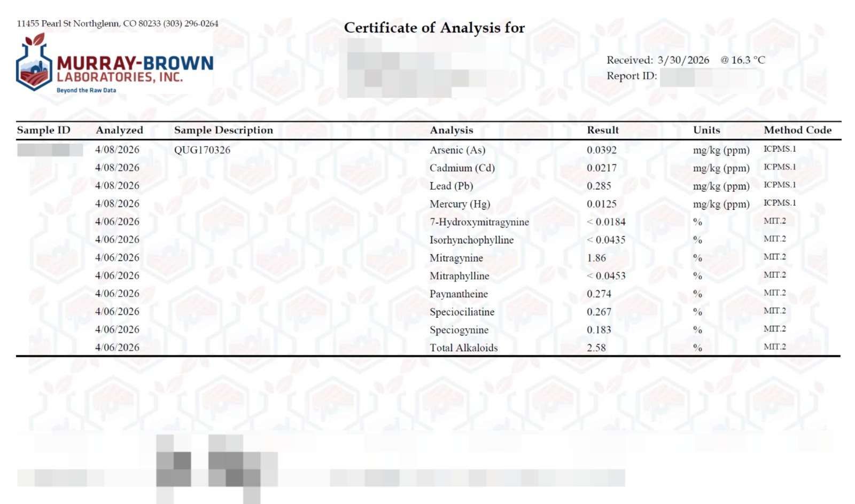Click the Mercury (Hg) ICPMS.1 method code
Screen dimensions: 855x504
pos(779,203)
